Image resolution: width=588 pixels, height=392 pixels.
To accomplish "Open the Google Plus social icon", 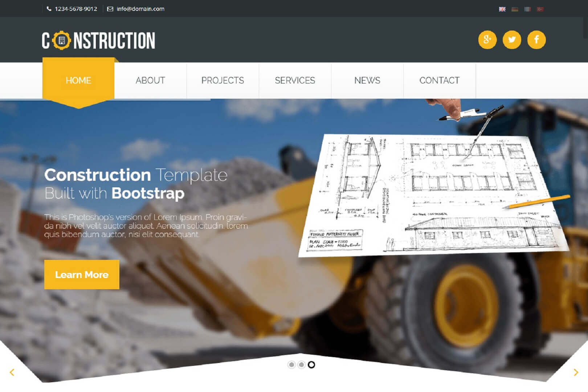I will click(487, 40).
